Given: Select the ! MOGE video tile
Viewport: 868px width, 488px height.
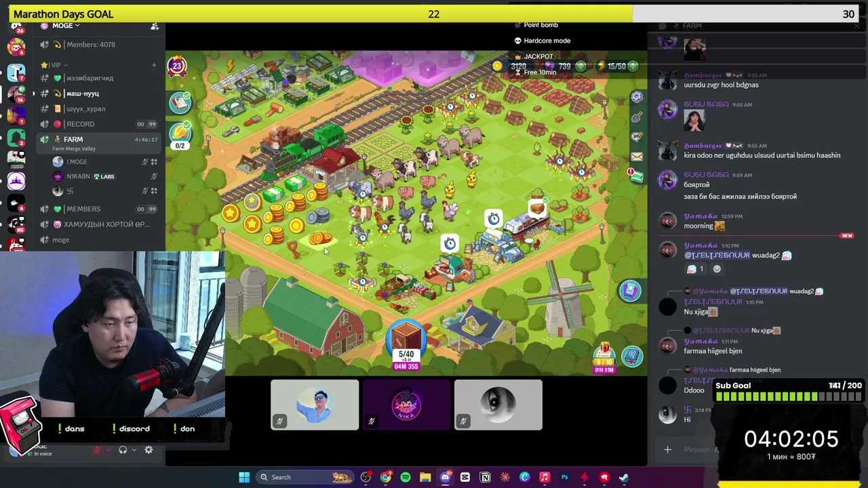Looking at the screenshot, I should [315, 405].
